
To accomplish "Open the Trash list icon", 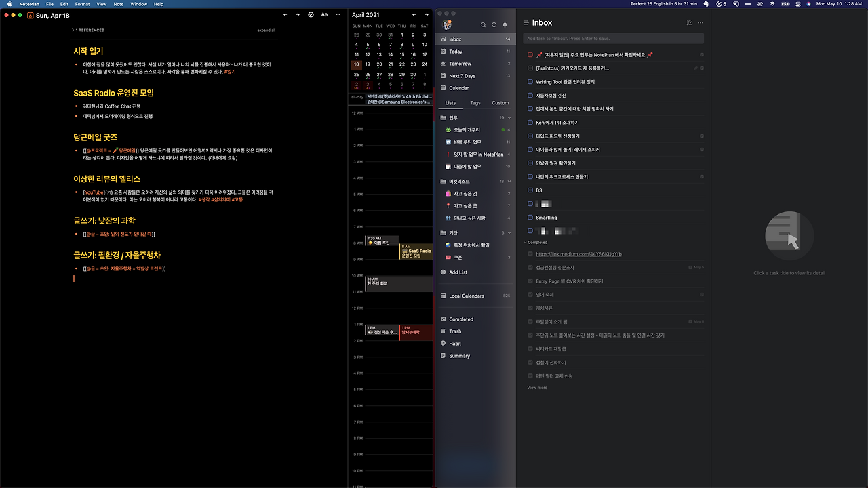I will pos(443,331).
